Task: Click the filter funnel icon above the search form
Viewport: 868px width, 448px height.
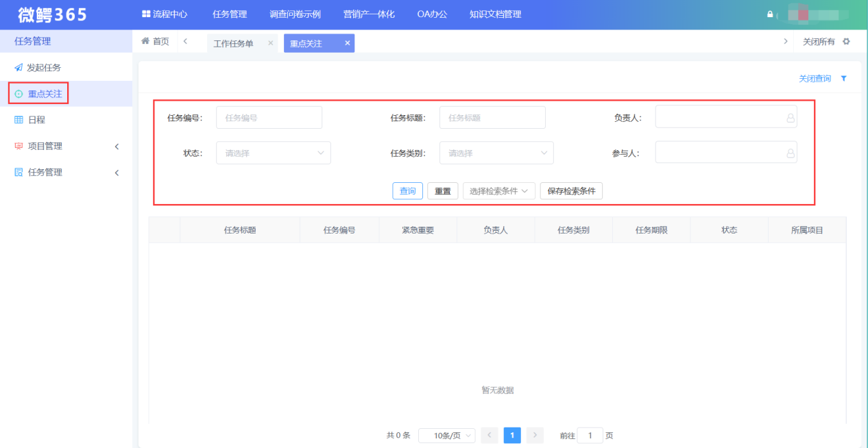Action: point(843,78)
